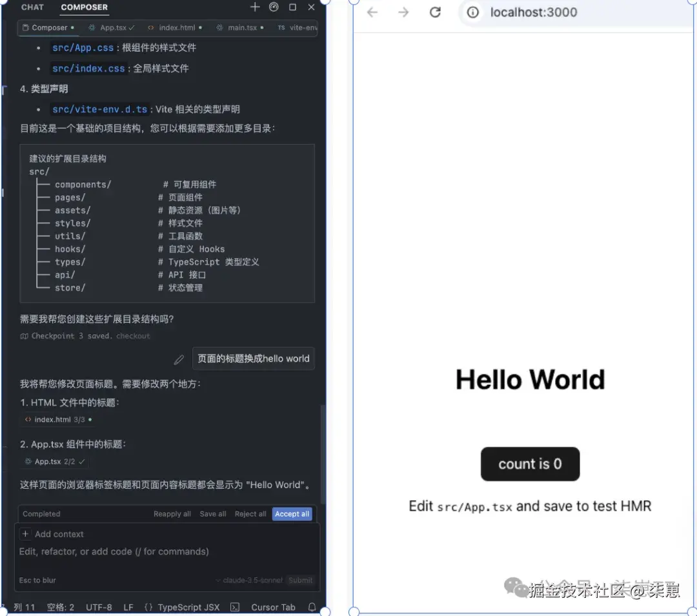
Task: Toggle Cursor Tab in the status bar
Action: tap(273, 608)
